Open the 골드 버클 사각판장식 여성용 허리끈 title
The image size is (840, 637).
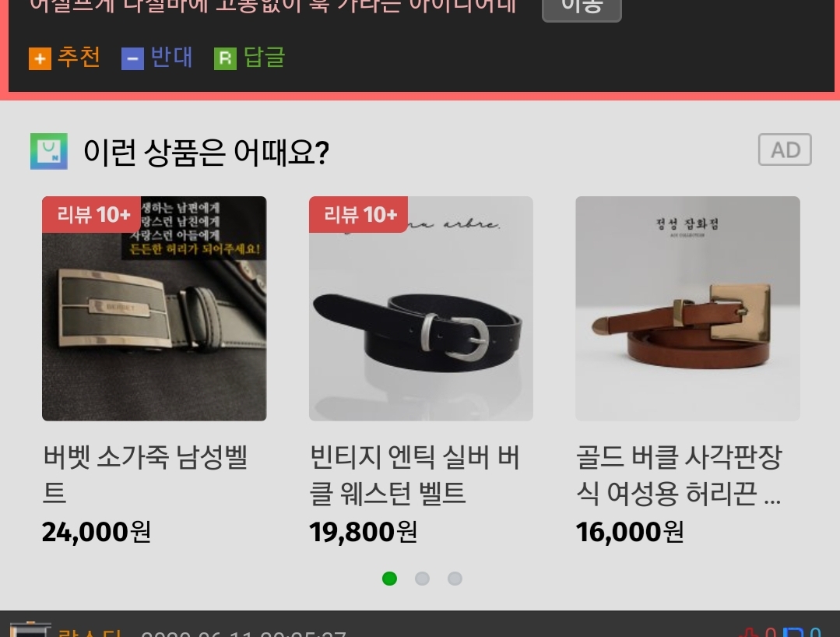coord(680,475)
